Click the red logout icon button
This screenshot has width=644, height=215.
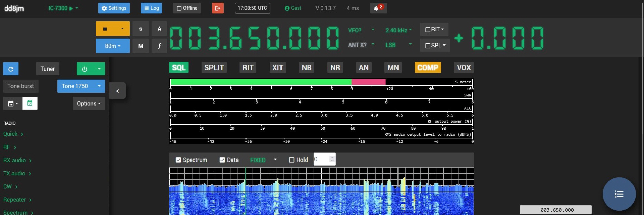point(218,8)
